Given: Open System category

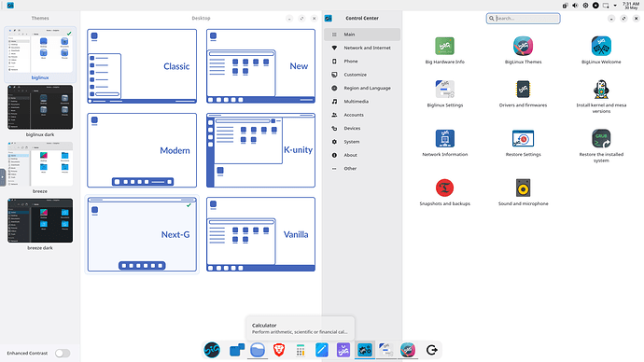Looking at the screenshot, I should (362, 142).
